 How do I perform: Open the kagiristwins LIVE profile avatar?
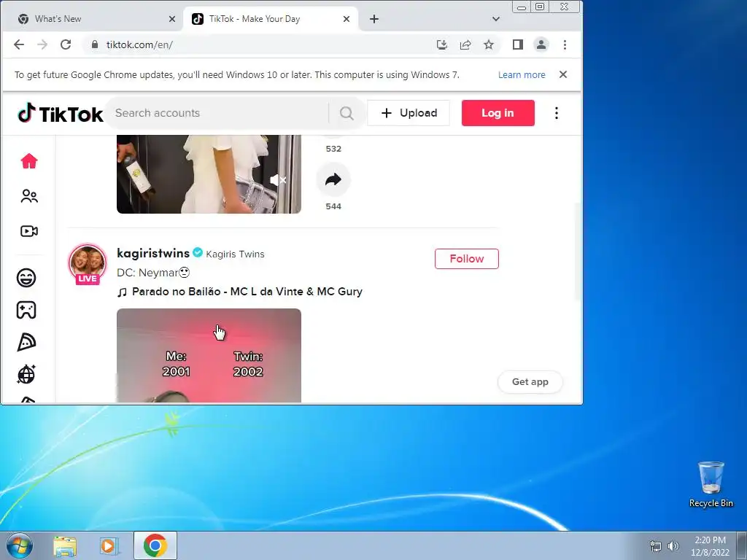pyautogui.click(x=88, y=263)
